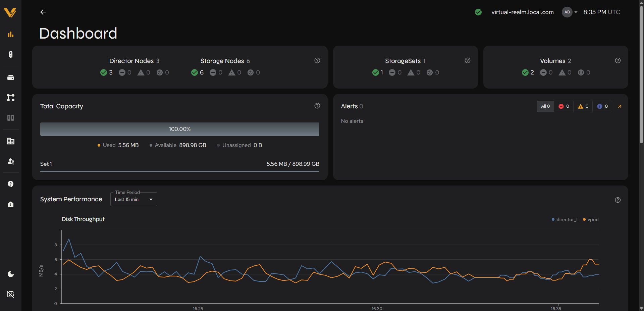Click the page vertical scrollbar
644x311 pixels.
641,74
